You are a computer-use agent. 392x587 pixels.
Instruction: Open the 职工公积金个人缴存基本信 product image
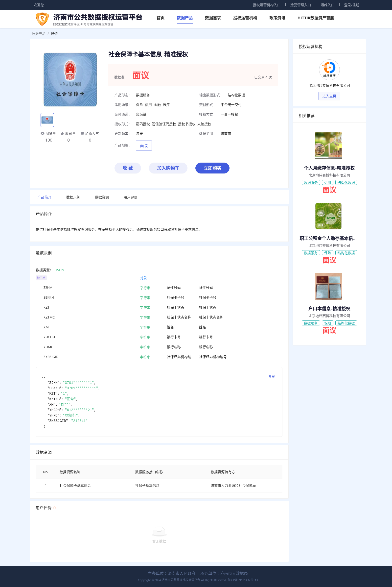click(328, 216)
